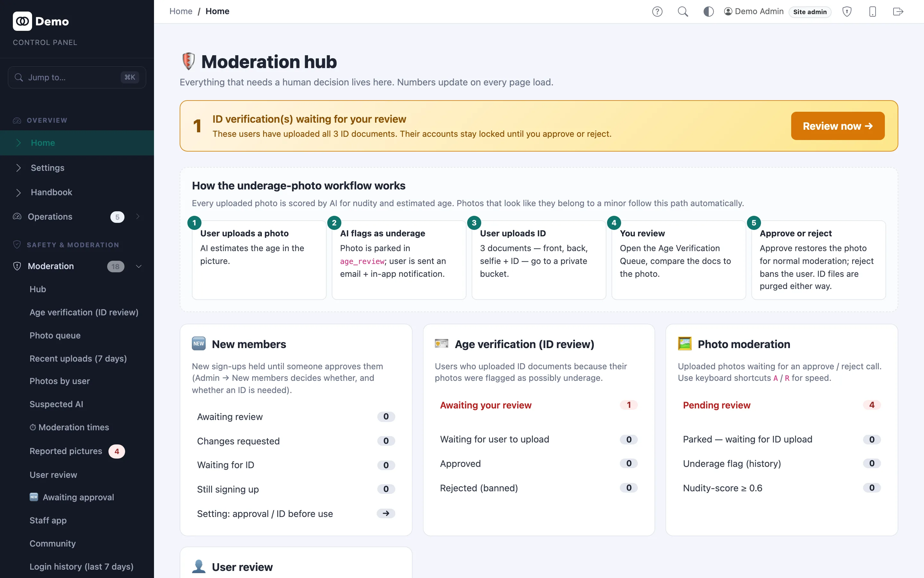
Task: Toggle the dark/light theme contrast icon
Action: tap(708, 12)
